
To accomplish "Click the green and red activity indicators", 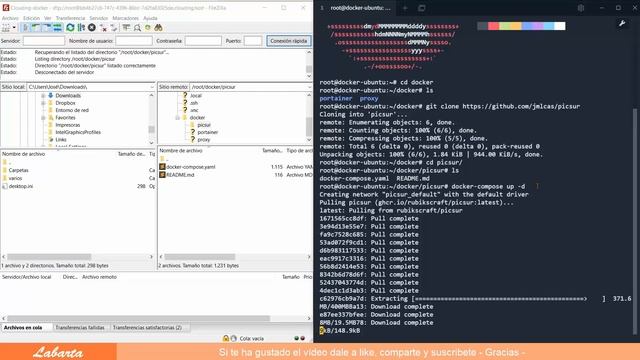I will point(300,338).
